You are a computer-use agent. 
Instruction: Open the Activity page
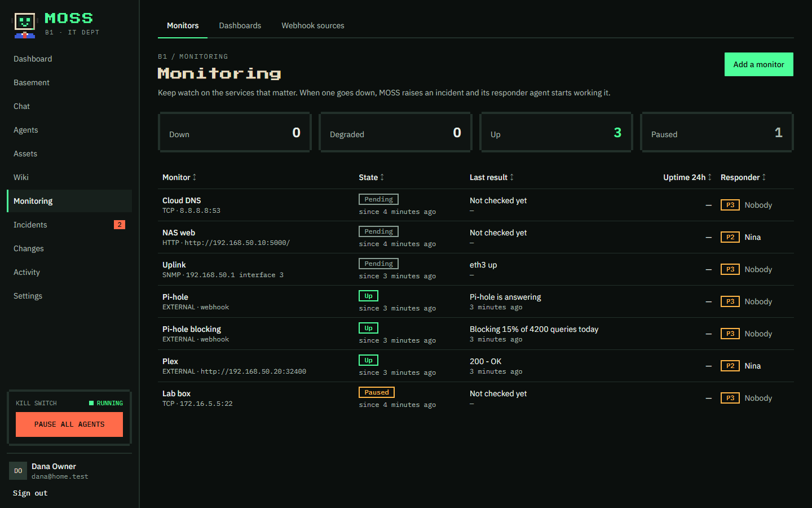coord(69,272)
